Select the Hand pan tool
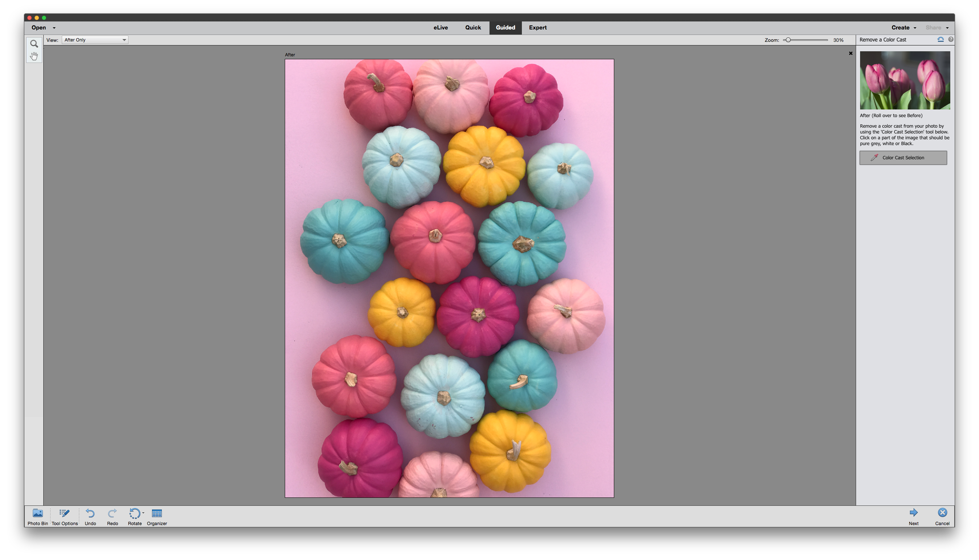The width and height of the screenshot is (979, 560). (34, 56)
